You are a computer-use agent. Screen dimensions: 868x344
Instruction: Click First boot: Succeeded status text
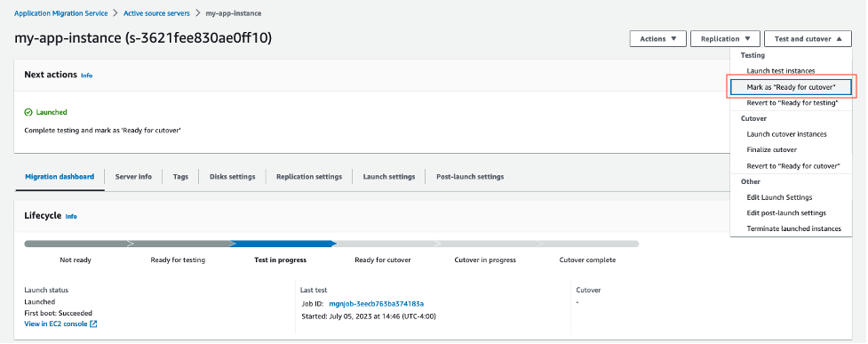point(58,313)
